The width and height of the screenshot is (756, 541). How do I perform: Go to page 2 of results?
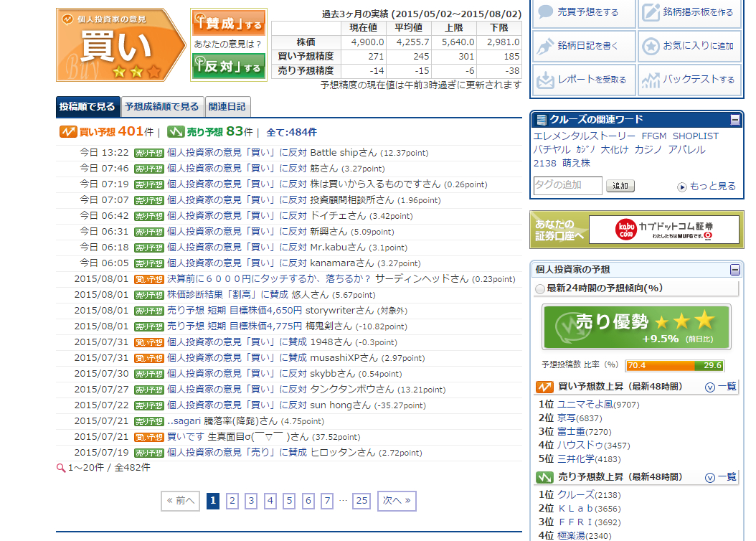232,501
